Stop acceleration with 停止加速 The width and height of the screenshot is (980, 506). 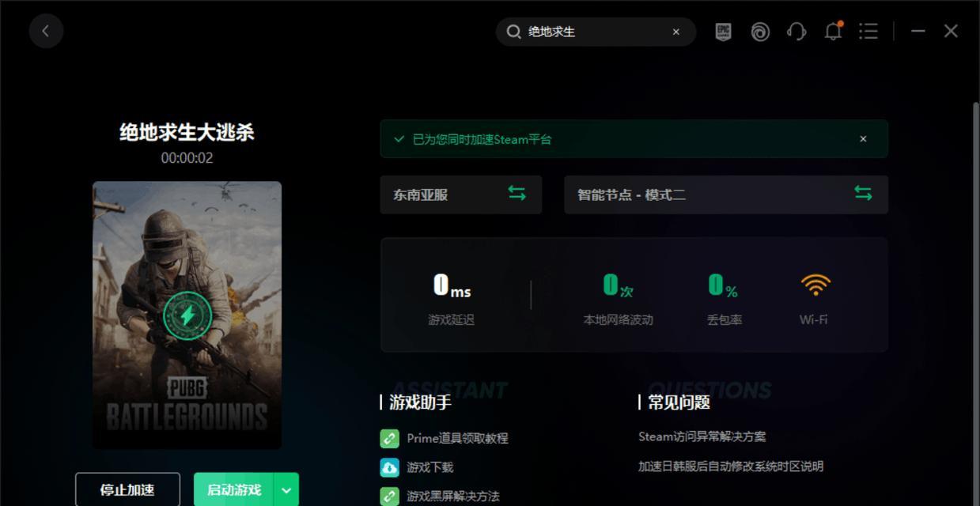(127, 489)
